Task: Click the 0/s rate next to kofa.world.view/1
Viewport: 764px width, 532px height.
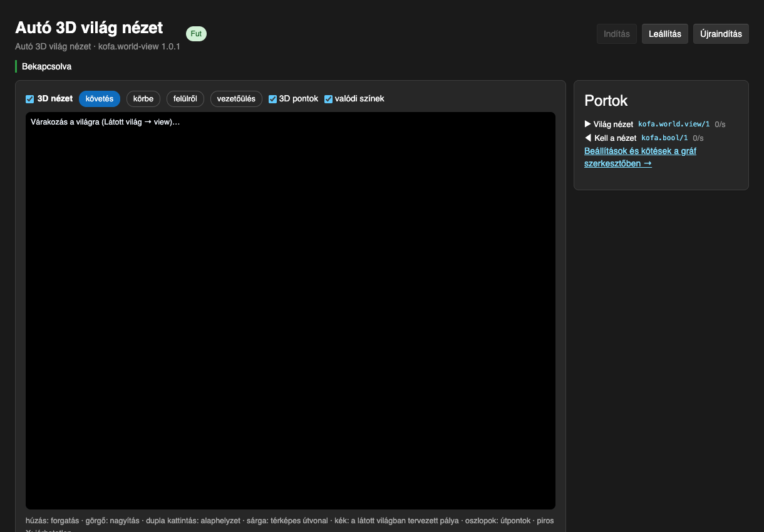Action: tap(720, 125)
